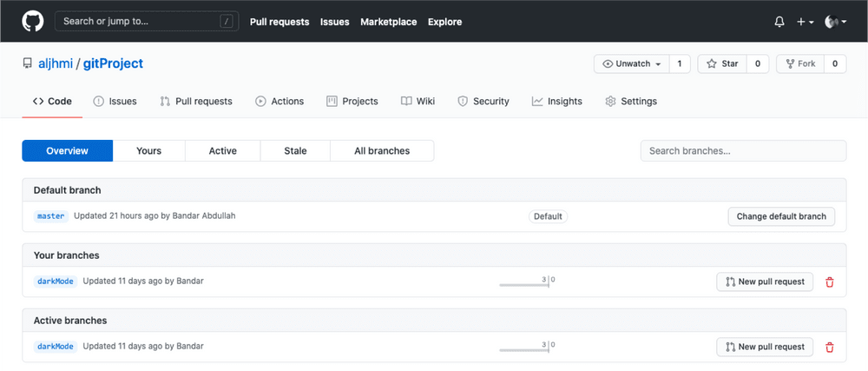Click ahead/behind bar in Your branches row

527,282
